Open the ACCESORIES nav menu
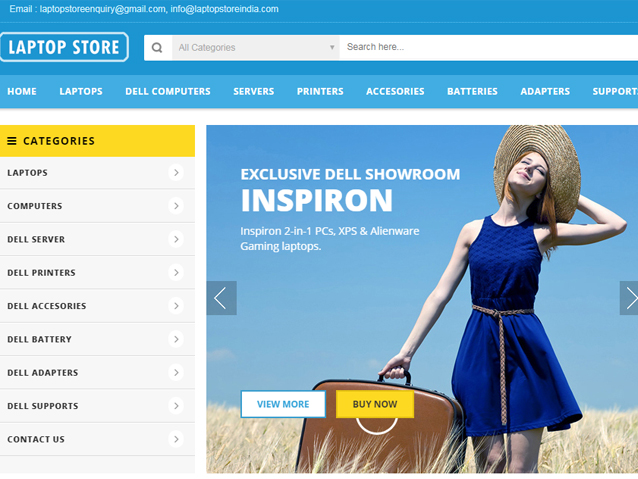The image size is (638, 479). 395,92
